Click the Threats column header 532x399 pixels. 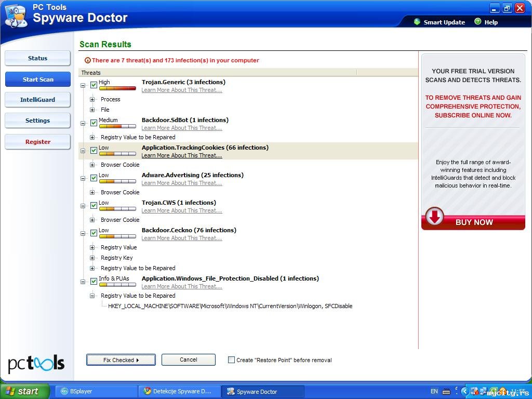tap(218, 73)
